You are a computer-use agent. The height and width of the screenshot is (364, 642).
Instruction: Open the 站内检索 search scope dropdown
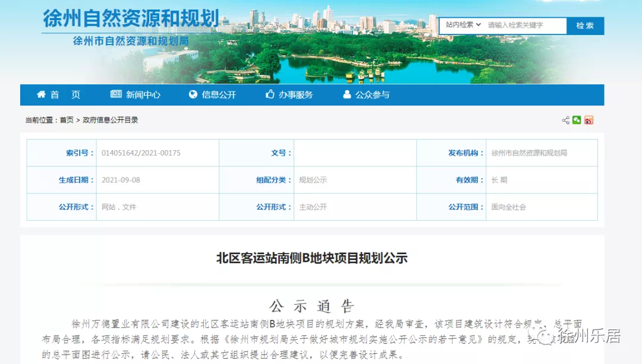pos(463,25)
